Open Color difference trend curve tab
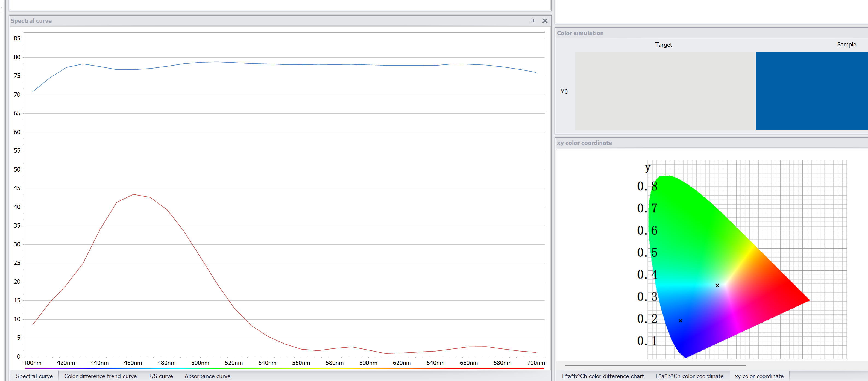Viewport: 868px width, 381px height. [x=100, y=376]
